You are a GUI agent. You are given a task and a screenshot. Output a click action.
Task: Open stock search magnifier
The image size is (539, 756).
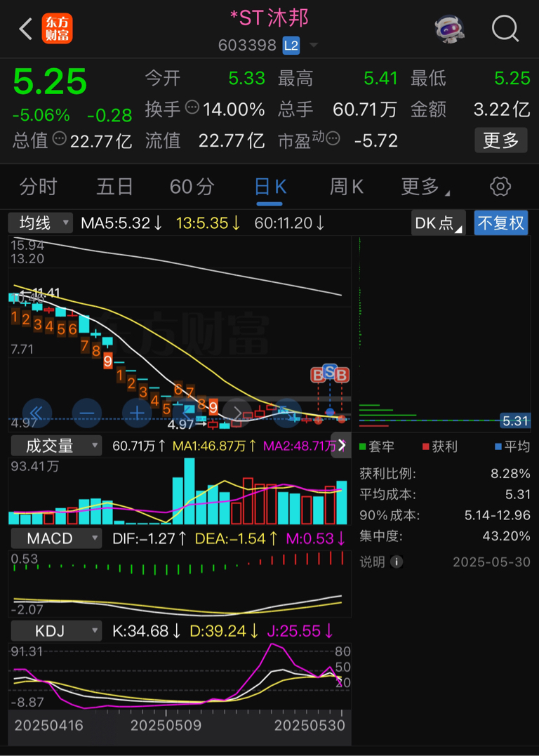(505, 29)
